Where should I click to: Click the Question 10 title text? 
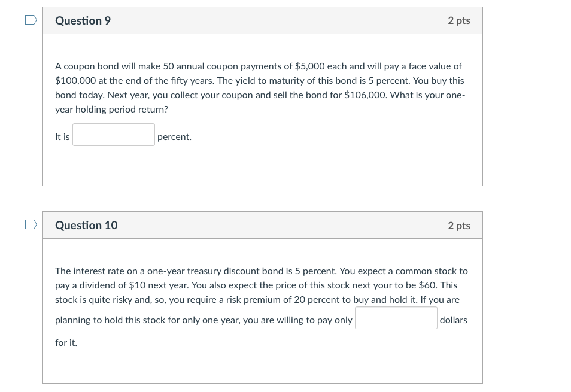tap(86, 225)
